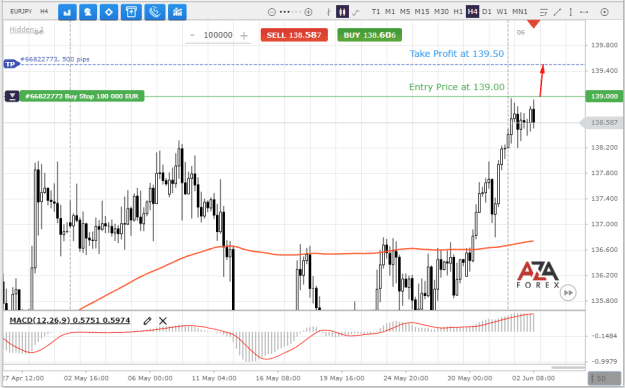Click the 138.587 current price tag
Image resolution: width=625 pixels, height=388 pixels.
[x=602, y=122]
